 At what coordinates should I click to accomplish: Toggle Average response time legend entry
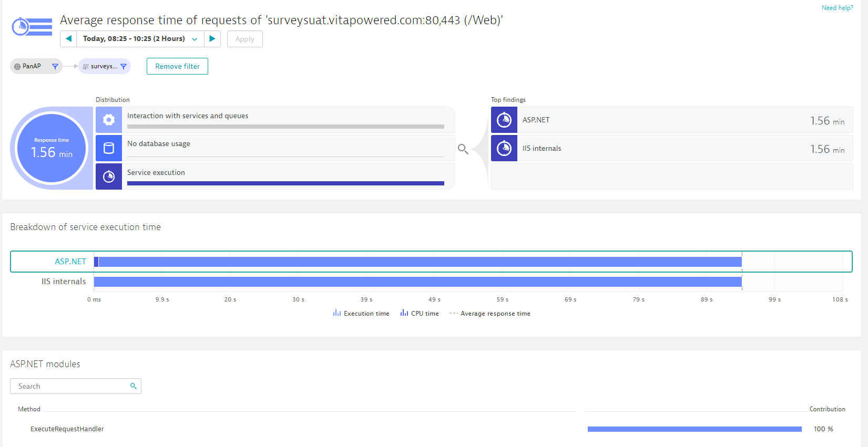pyautogui.click(x=490, y=314)
